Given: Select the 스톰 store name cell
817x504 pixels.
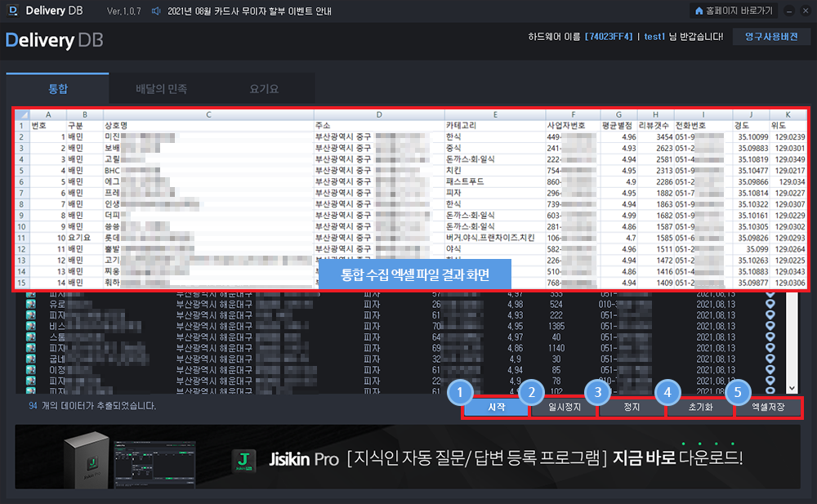Looking at the screenshot, I should (76, 337).
